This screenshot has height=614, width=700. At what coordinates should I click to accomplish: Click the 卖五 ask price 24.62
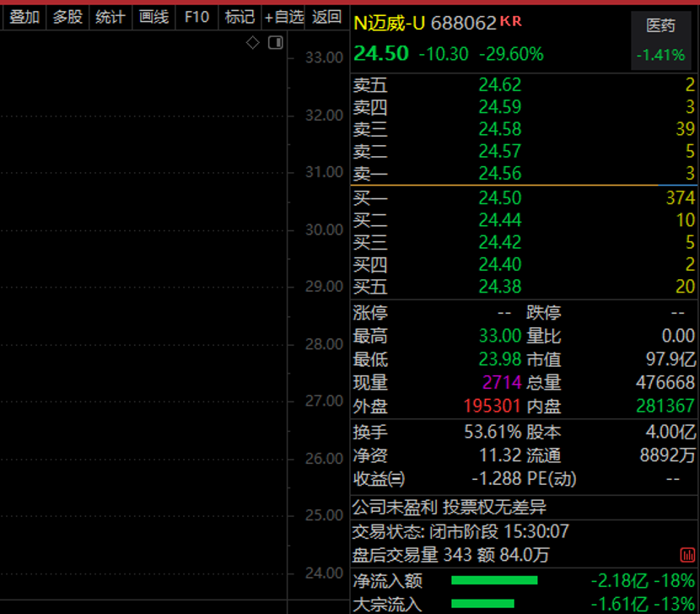(x=500, y=84)
